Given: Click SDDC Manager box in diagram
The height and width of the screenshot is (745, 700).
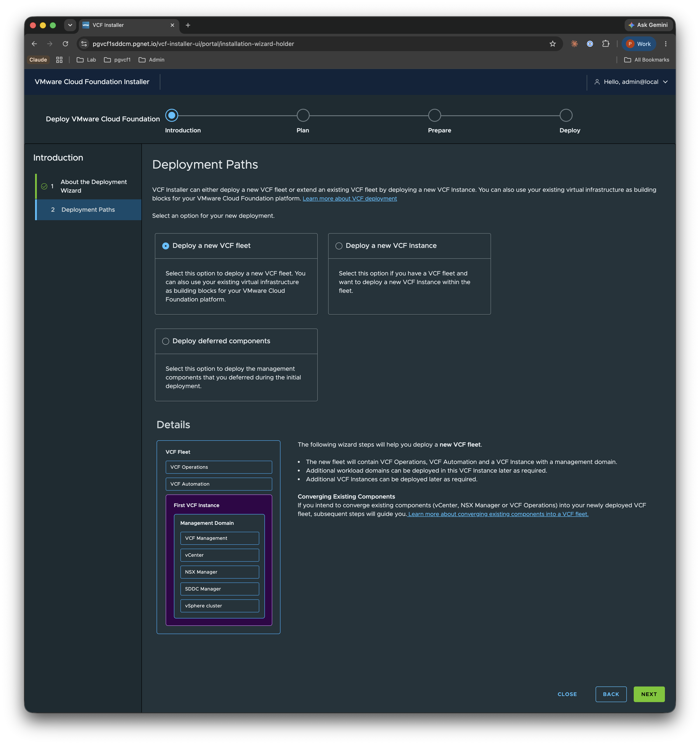Looking at the screenshot, I should pyautogui.click(x=219, y=589).
